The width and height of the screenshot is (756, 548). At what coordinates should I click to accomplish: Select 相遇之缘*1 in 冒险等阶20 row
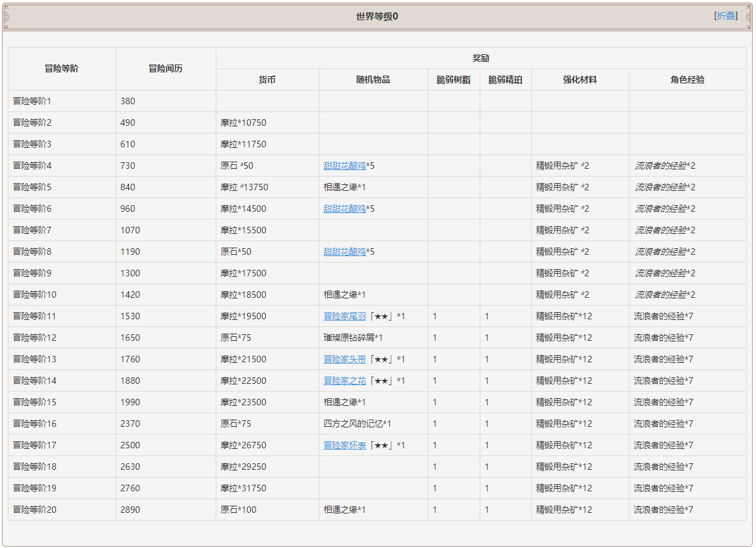click(x=344, y=510)
